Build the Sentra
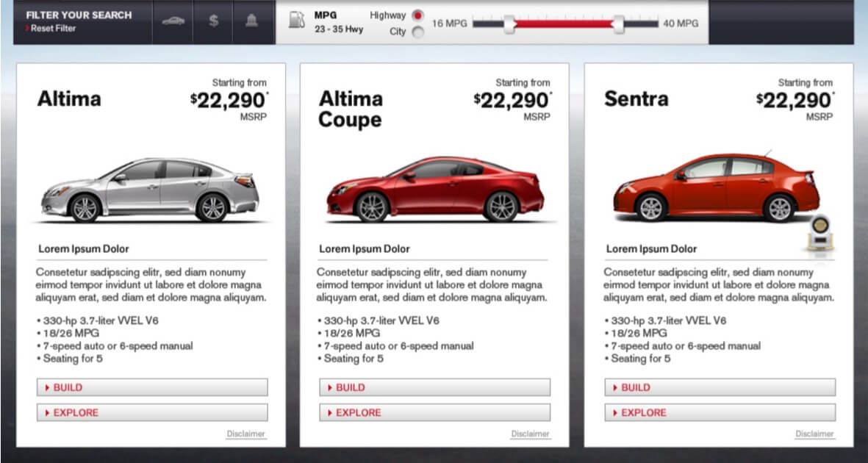Screen dimensions: 868x463 [720, 387]
